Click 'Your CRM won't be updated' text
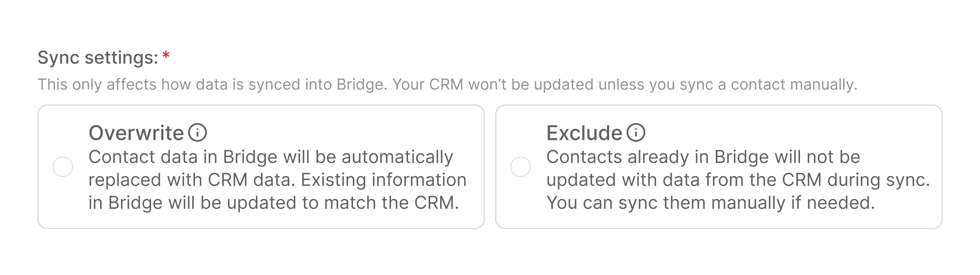This screenshot has width=980, height=275. tap(492, 84)
